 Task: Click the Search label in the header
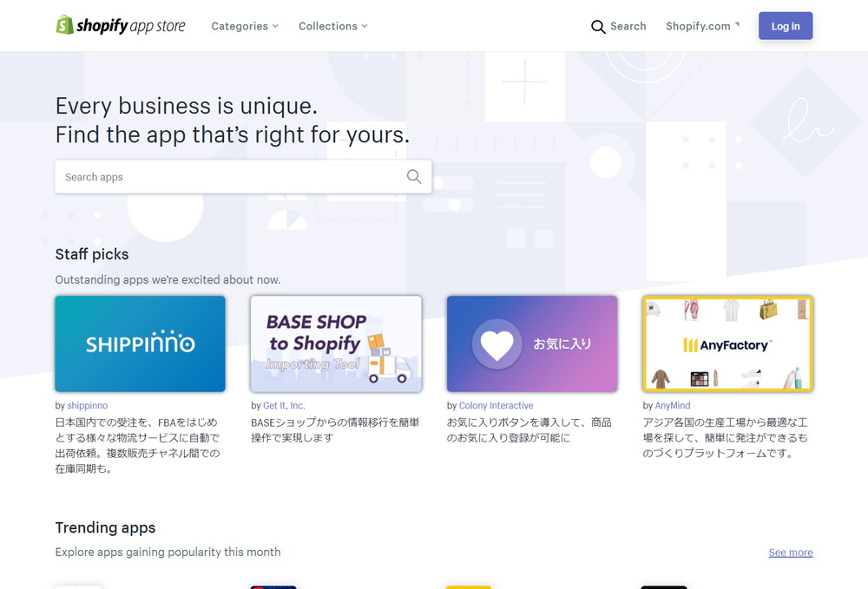(628, 26)
